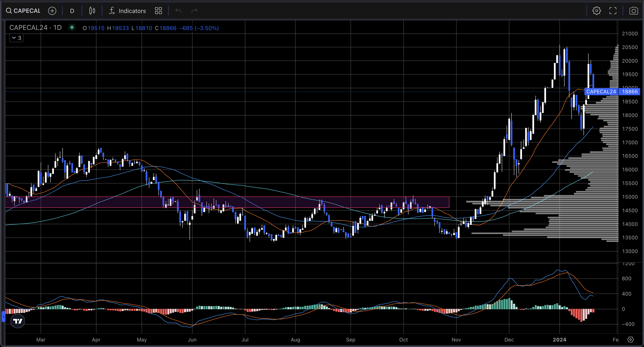This screenshot has height=347, width=644.
Task: Toggle fullscreen mode
Action: click(x=613, y=11)
